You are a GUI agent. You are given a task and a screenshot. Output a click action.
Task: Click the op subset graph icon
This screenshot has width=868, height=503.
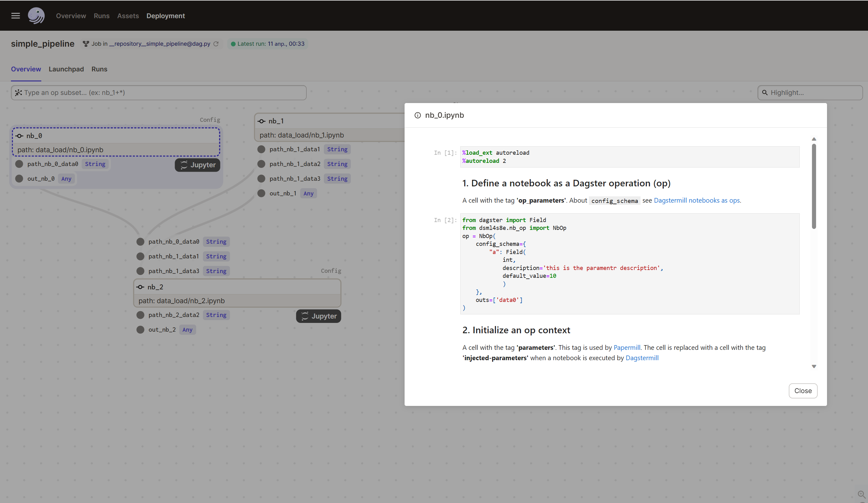click(18, 93)
